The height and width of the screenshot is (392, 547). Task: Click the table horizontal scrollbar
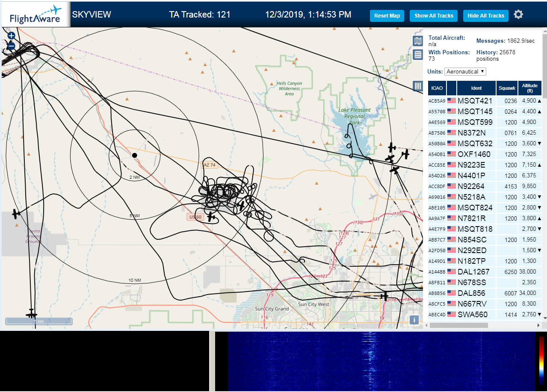(x=458, y=325)
